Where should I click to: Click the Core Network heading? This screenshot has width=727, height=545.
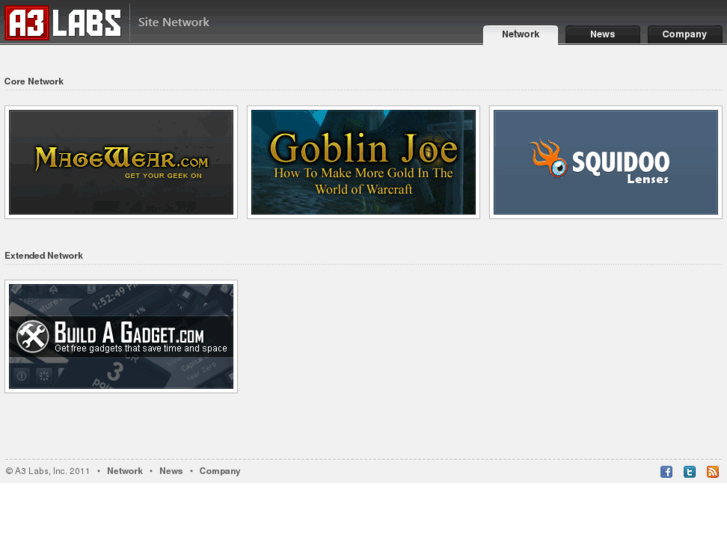(34, 81)
